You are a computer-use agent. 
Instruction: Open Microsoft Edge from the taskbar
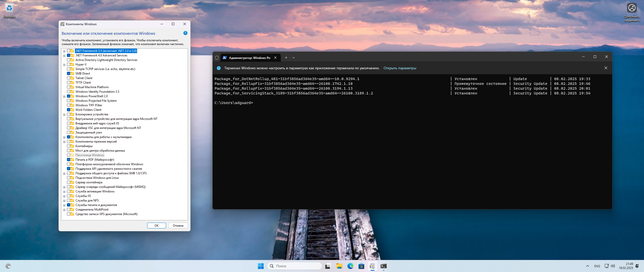point(350,266)
